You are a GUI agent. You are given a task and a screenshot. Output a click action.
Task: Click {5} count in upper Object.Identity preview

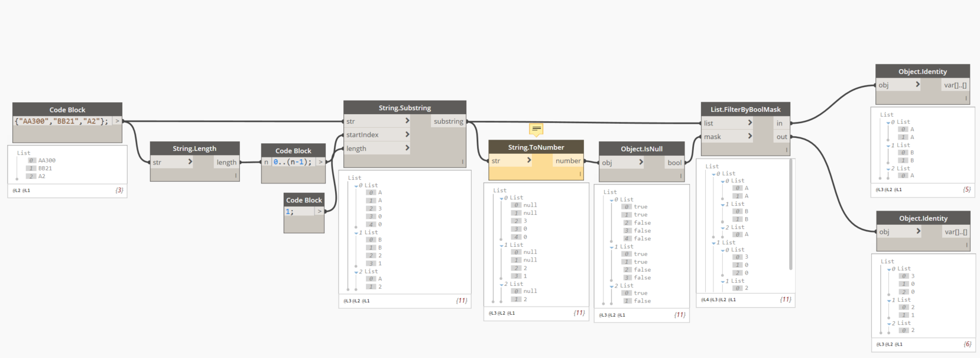(967, 189)
